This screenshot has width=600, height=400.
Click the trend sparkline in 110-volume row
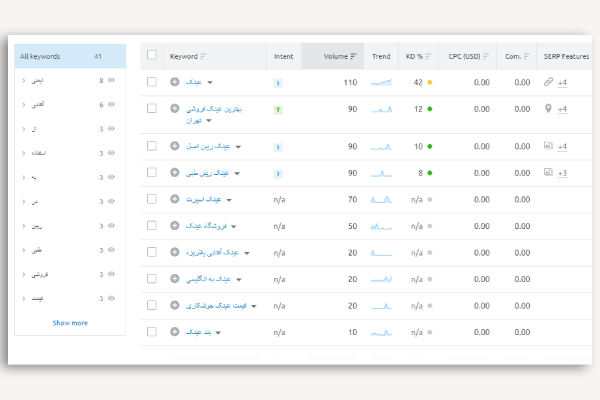click(x=381, y=82)
